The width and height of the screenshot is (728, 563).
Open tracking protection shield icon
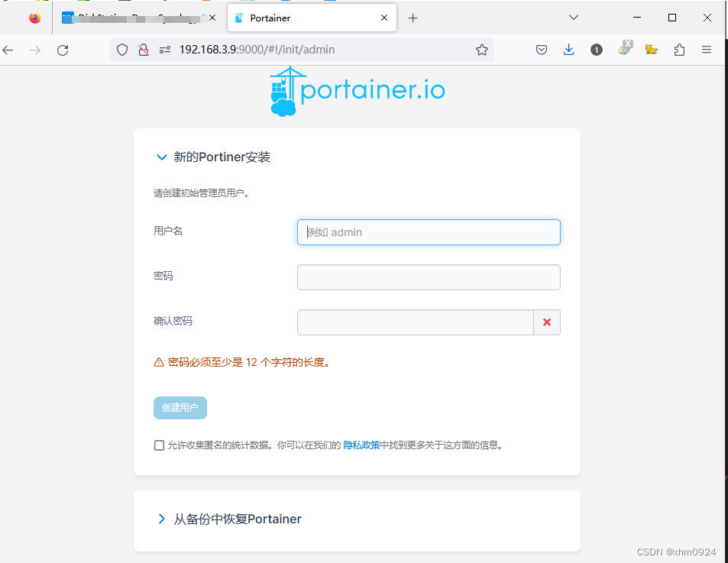point(121,50)
